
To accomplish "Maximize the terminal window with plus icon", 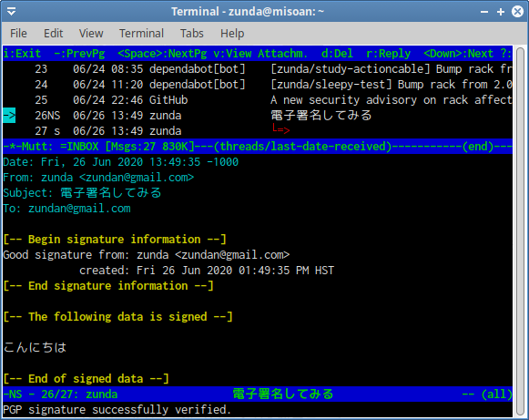I will (501, 12).
